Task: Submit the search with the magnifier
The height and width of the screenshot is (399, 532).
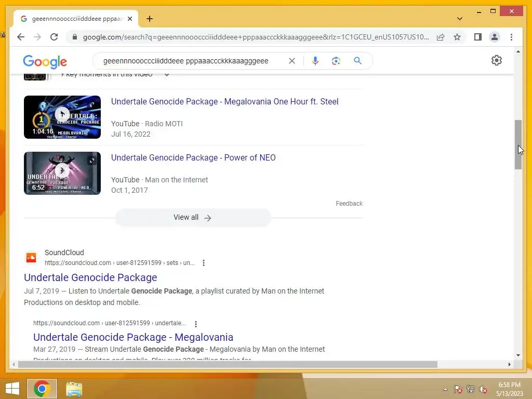Action: pos(357,61)
